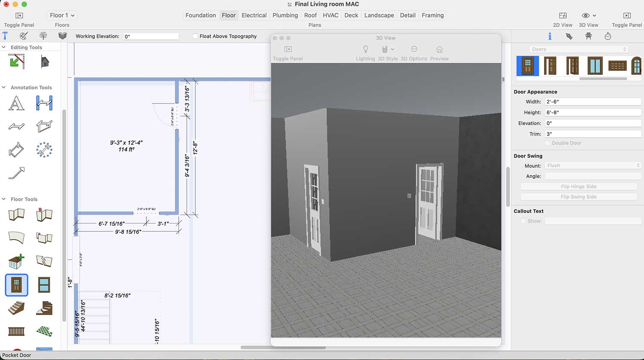This screenshot has width=644, height=360.
Task: Select the Door tool in Floor Tools
Action: pos(16,285)
